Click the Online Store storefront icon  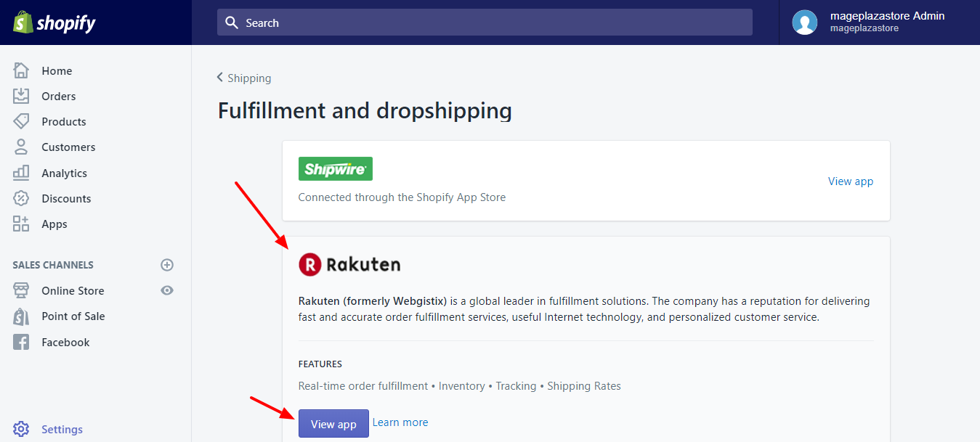point(21,290)
